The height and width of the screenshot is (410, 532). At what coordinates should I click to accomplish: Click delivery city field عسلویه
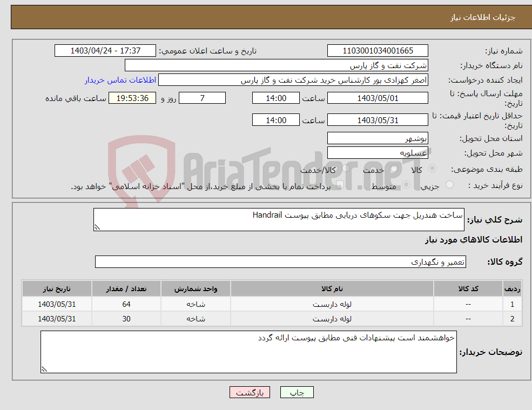point(378,153)
